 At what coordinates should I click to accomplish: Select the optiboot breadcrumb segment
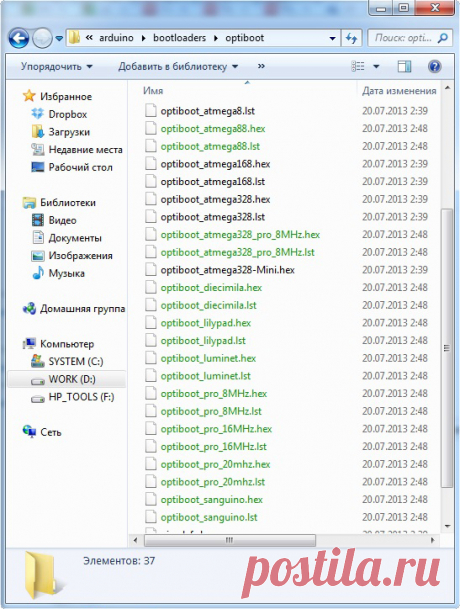click(244, 38)
